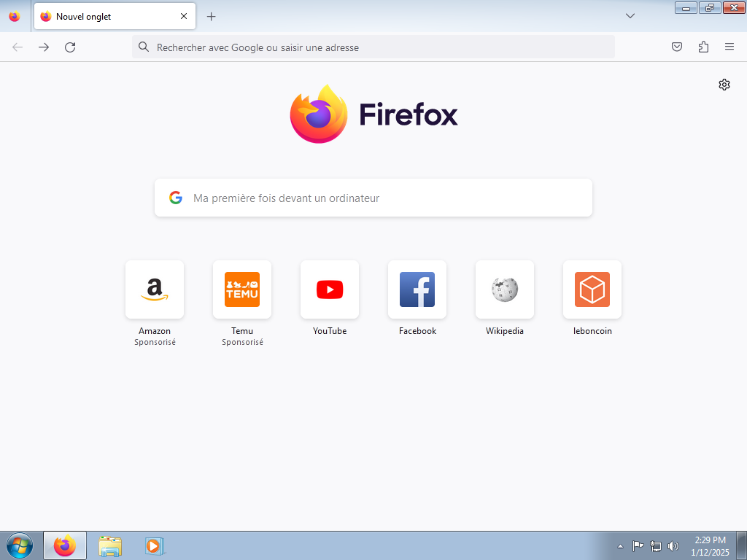Click the Pocket save icon
747x560 pixels.
click(x=676, y=47)
